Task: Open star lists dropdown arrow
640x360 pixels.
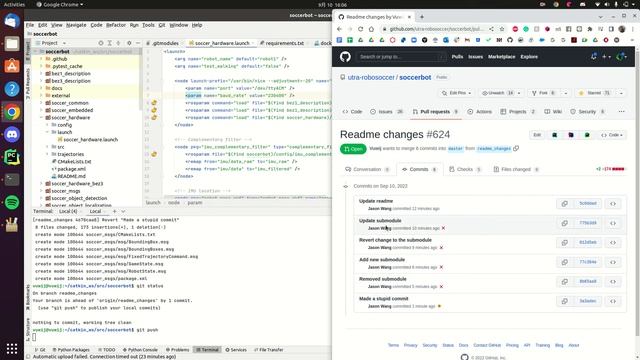Action: (x=621, y=93)
